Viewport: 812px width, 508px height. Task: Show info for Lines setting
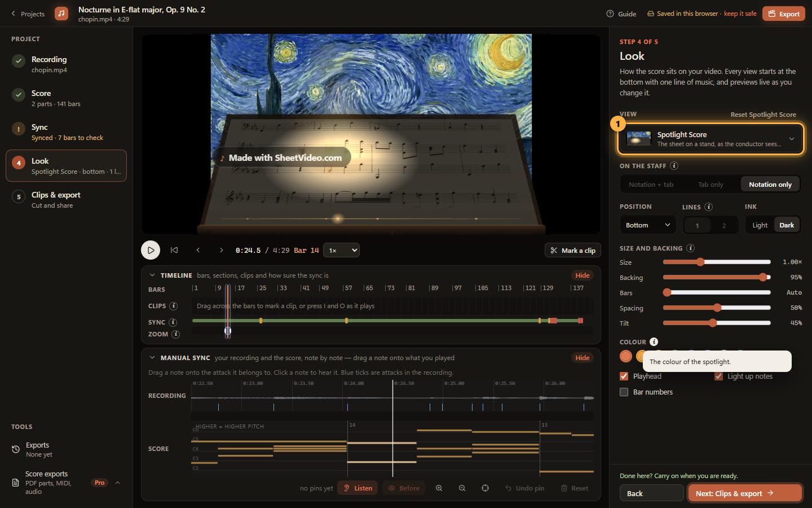pyautogui.click(x=709, y=207)
